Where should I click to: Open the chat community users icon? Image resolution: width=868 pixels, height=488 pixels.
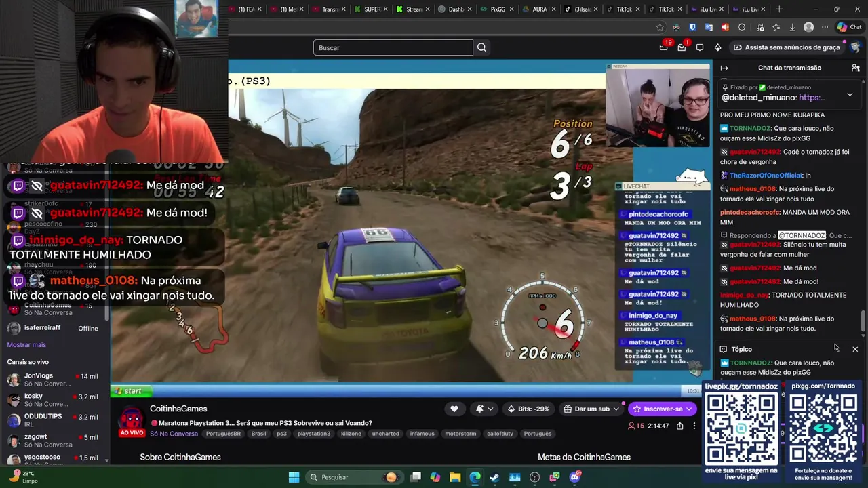[x=856, y=68]
